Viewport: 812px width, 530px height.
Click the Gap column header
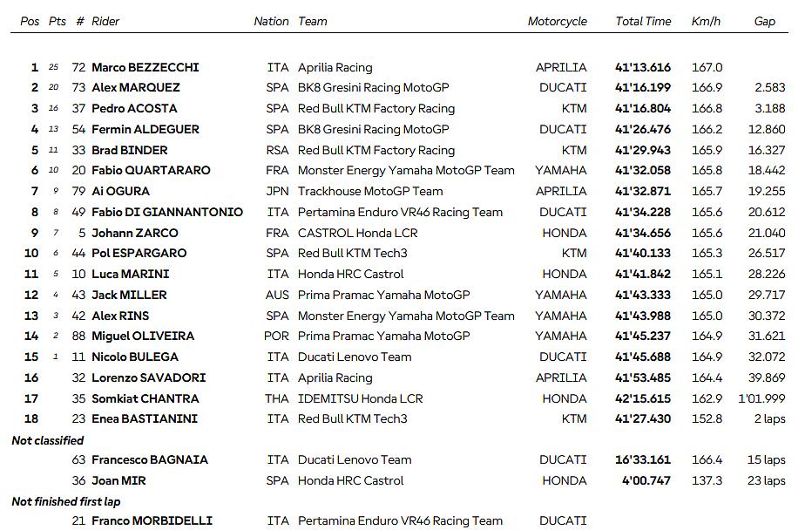(x=764, y=22)
